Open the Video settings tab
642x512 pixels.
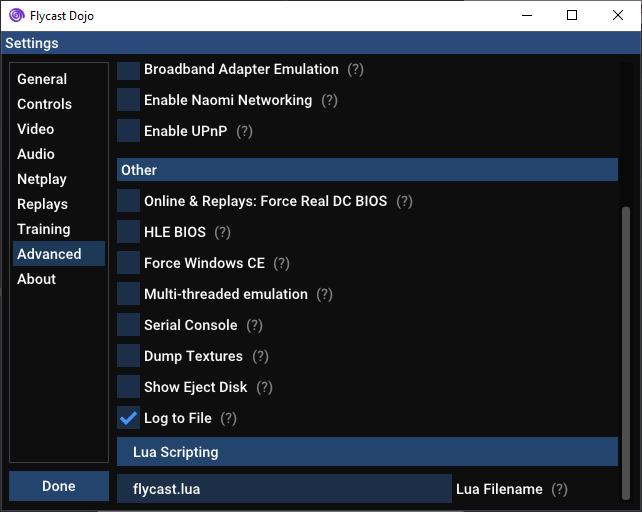[36, 129]
